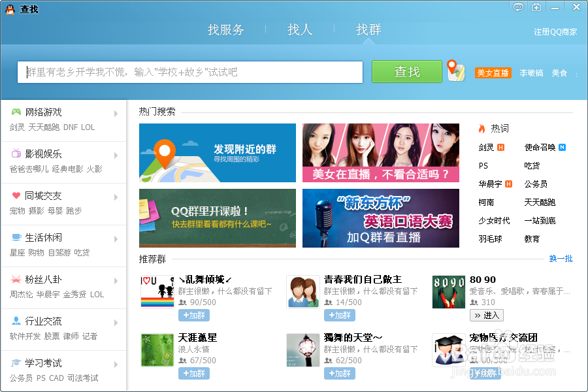Click the 李敏镐 hot keyword link
This screenshot has height=392, width=588.
click(531, 73)
